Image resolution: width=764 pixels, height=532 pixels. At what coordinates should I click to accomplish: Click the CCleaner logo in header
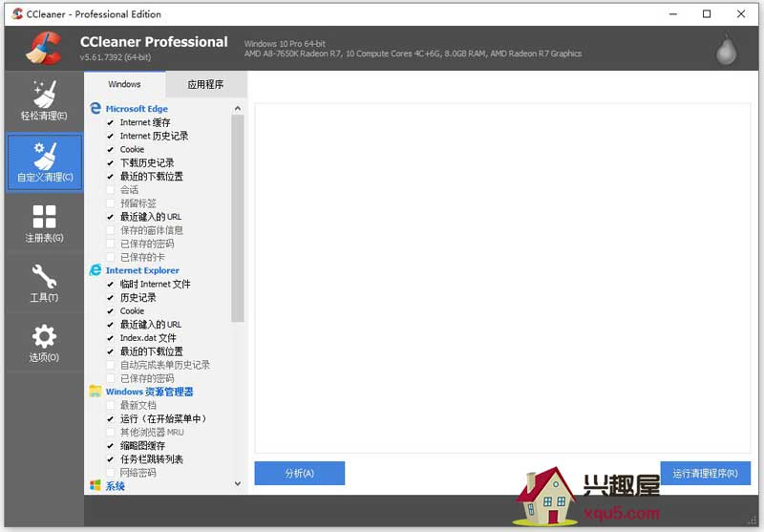[44, 49]
